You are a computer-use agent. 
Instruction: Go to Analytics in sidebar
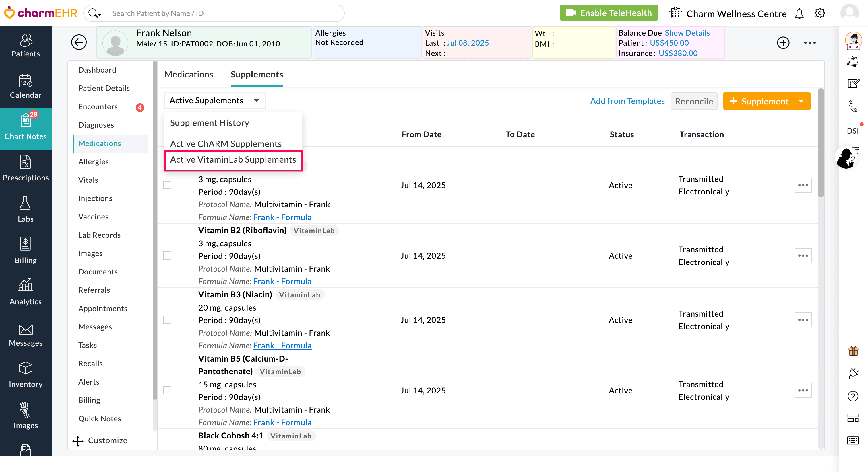pyautogui.click(x=26, y=292)
